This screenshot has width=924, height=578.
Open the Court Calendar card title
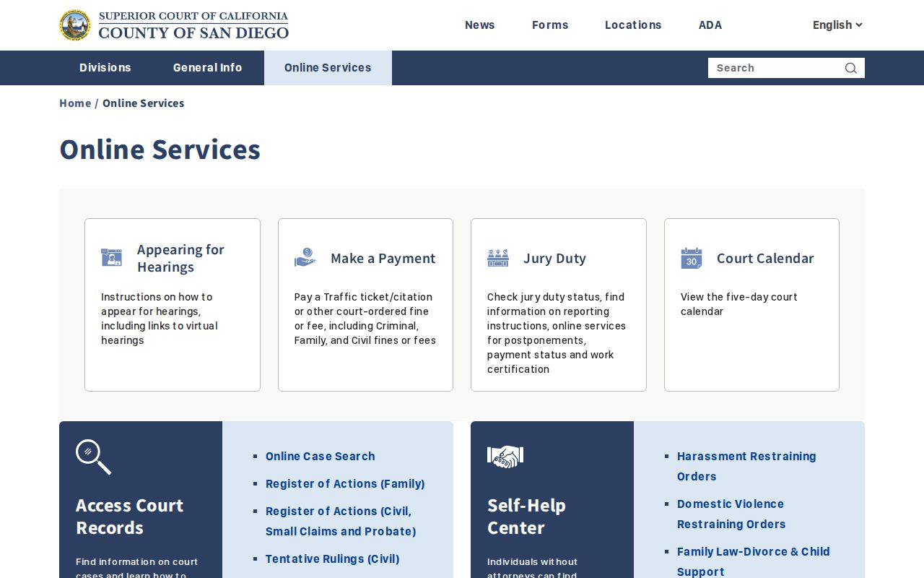point(765,258)
